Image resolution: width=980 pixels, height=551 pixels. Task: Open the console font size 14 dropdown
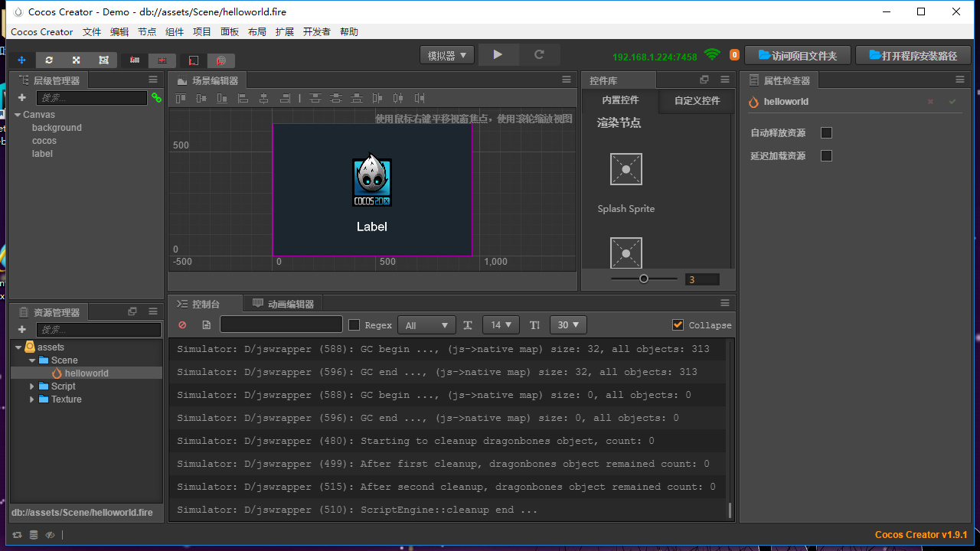pyautogui.click(x=501, y=325)
